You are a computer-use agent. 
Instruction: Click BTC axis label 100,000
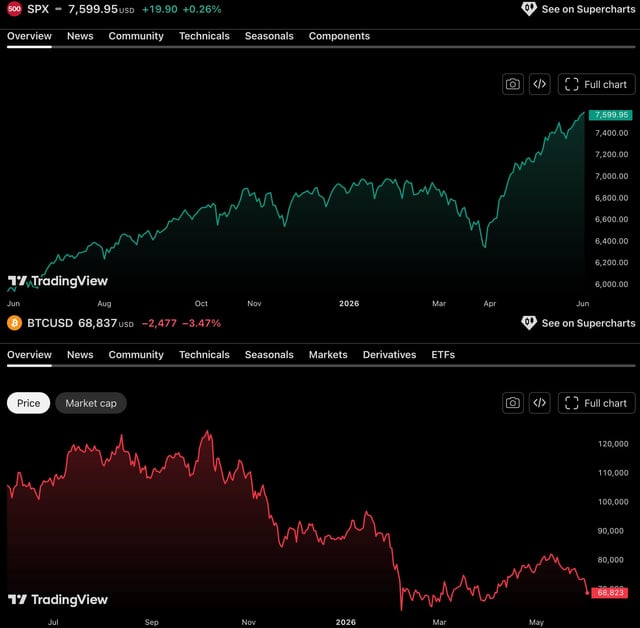pos(613,502)
